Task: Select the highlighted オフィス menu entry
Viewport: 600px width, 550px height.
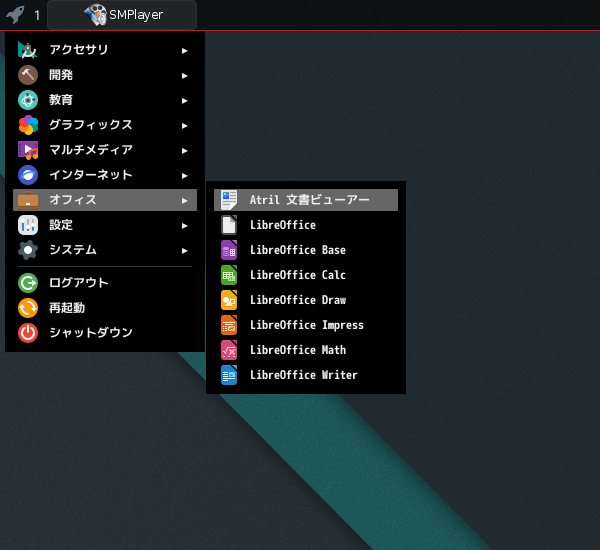Action: coord(105,200)
